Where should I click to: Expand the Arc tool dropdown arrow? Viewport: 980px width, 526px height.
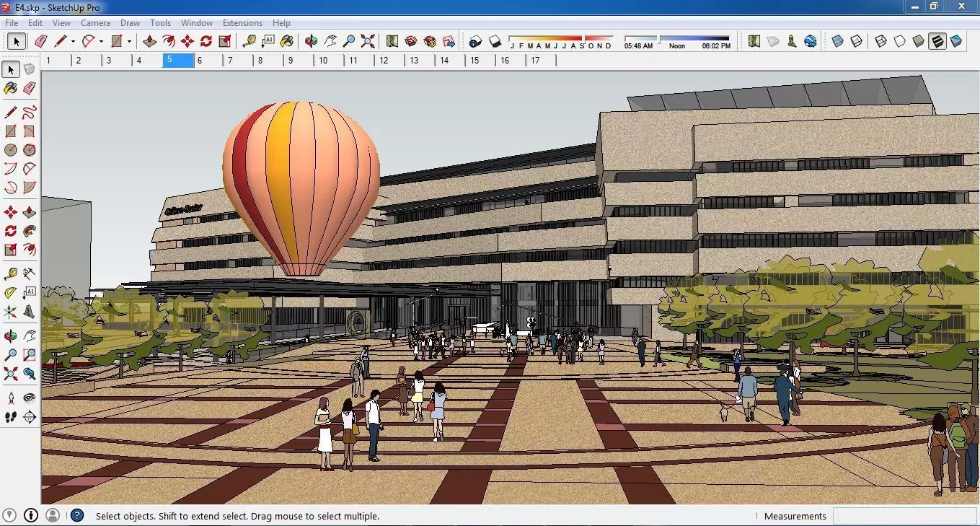pyautogui.click(x=101, y=42)
